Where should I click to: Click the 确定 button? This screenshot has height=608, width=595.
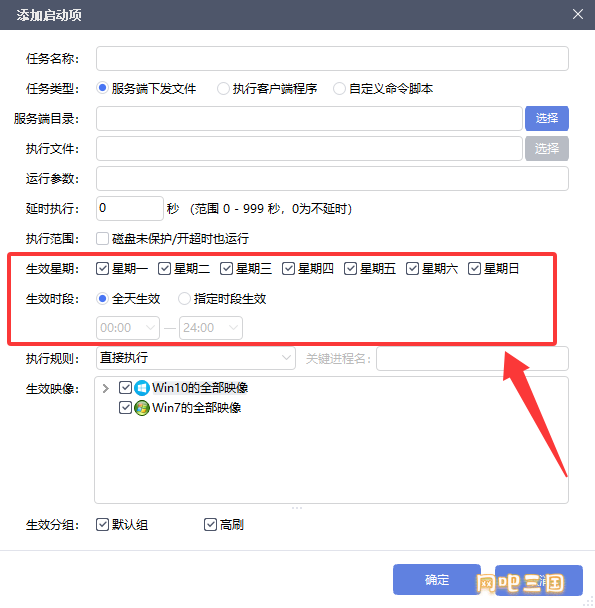click(x=437, y=580)
